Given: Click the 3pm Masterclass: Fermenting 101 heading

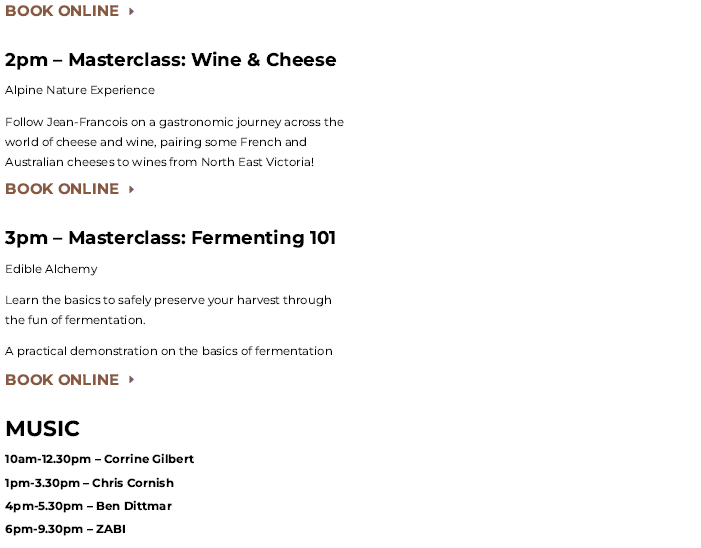Looking at the screenshot, I should click(170, 238).
